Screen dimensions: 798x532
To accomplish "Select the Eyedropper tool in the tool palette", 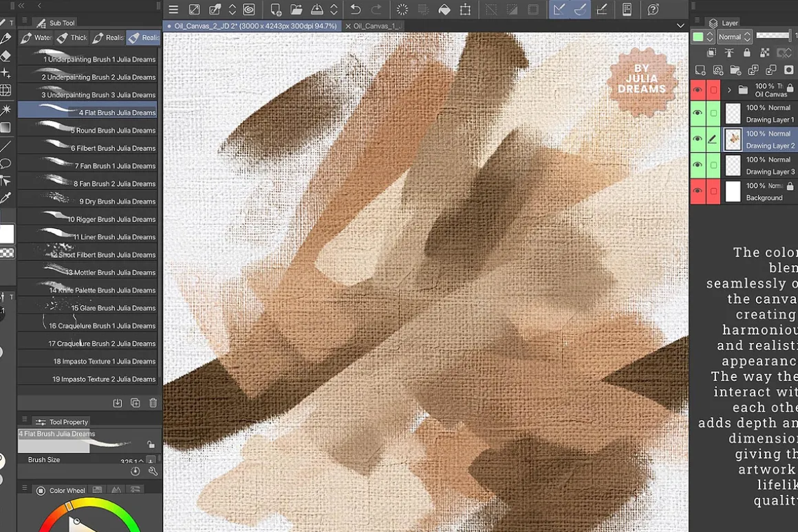I will 6,198.
